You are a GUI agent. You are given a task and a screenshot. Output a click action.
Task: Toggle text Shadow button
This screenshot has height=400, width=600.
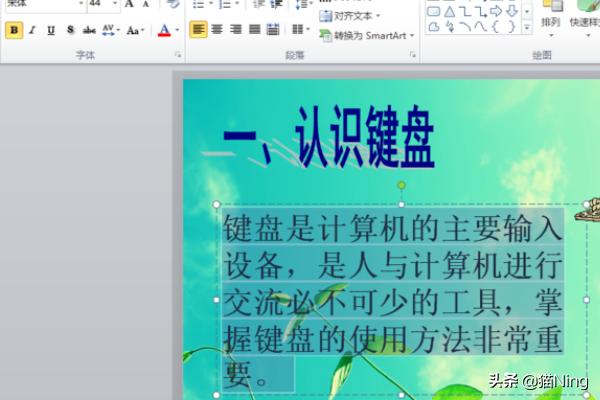click(70, 30)
